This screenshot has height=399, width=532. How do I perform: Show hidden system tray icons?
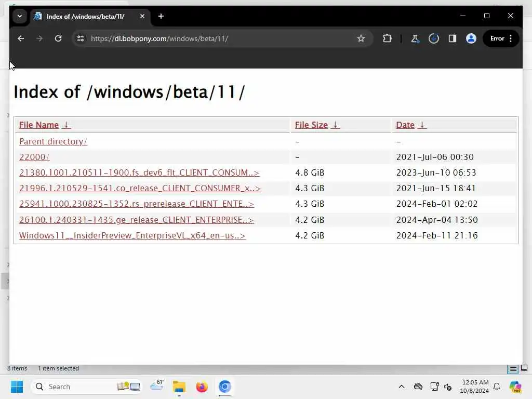click(x=402, y=387)
